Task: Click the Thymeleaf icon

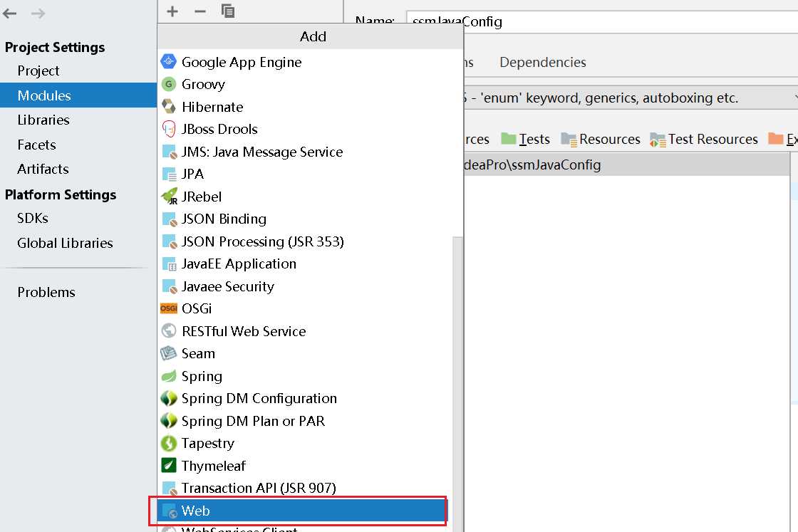Action: coord(168,465)
